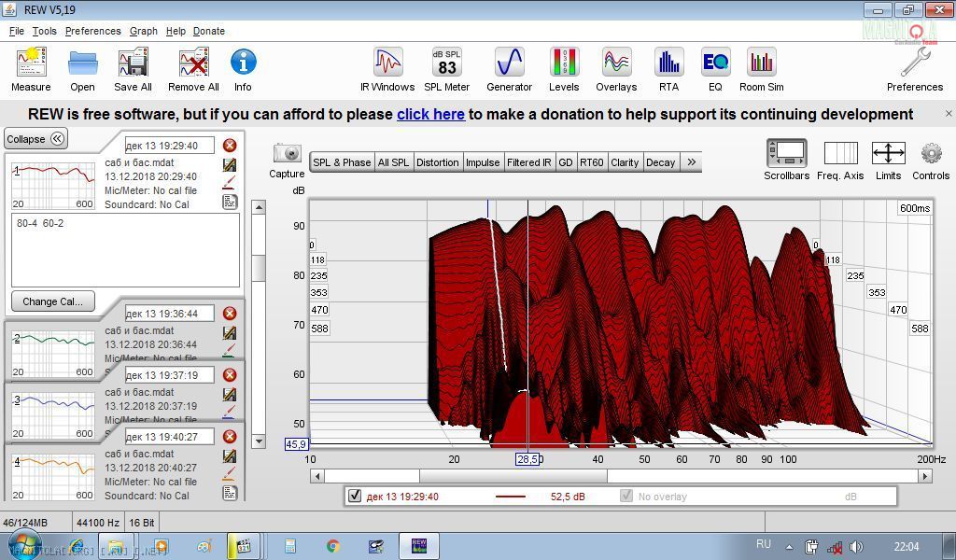
Task: Change trace colour of measurement 19:29:40
Action: point(230,183)
